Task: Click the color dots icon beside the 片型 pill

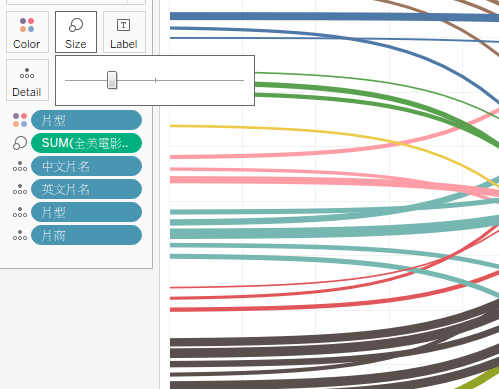Action: (20, 120)
